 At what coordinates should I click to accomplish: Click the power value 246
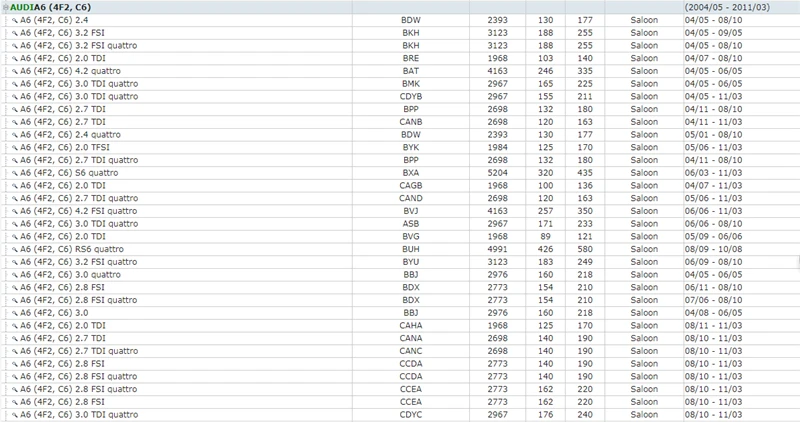[545, 71]
